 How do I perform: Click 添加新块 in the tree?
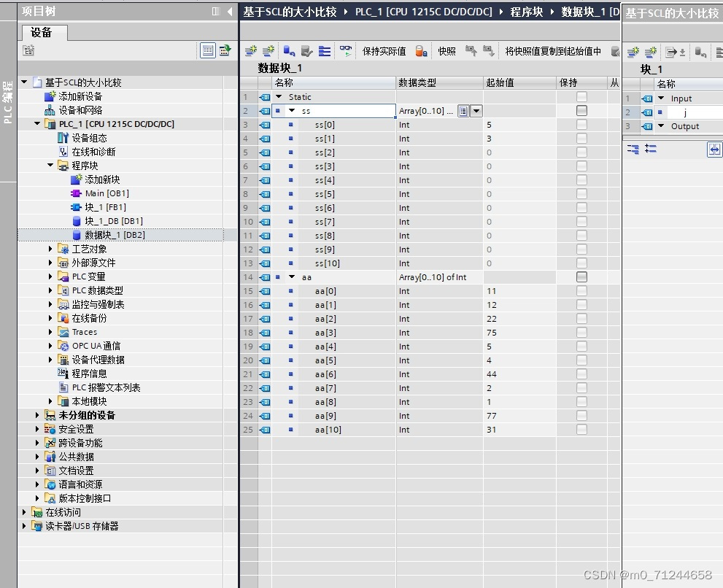click(102, 179)
